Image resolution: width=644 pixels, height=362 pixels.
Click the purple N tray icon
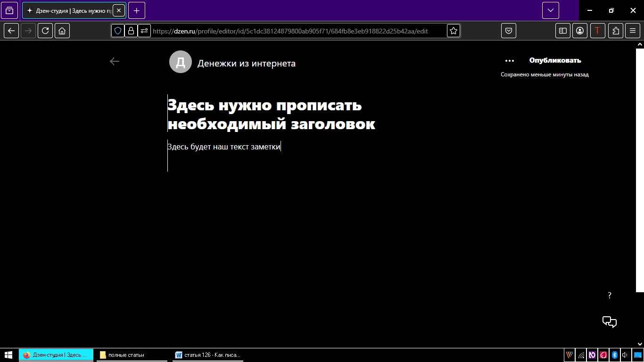592,355
